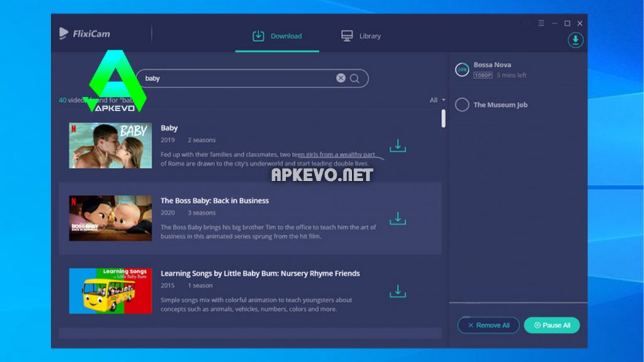The height and width of the screenshot is (362, 644).
Task: Click the magnifier search icon
Action: pos(355,79)
